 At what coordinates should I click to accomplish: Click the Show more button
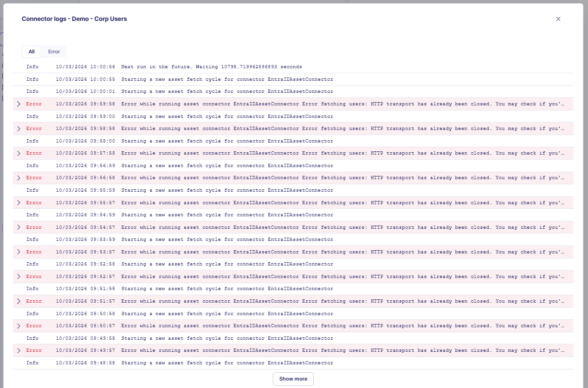[x=293, y=379]
